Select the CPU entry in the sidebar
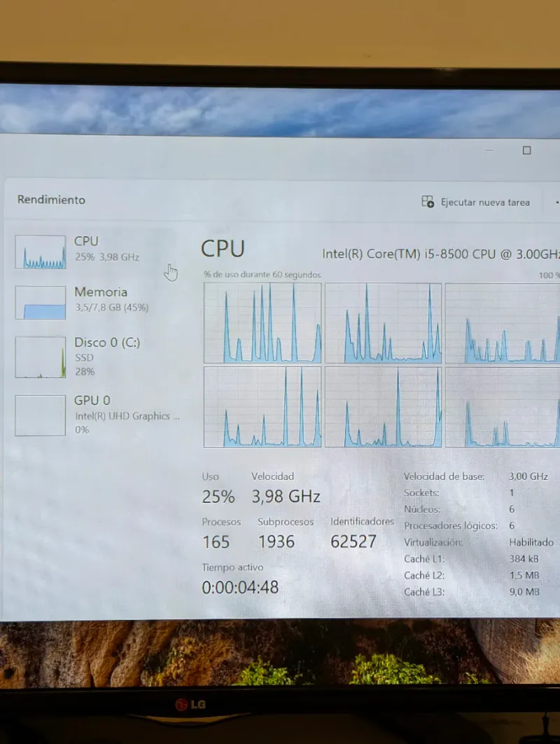Image resolution: width=560 pixels, height=744 pixels. pos(94,251)
